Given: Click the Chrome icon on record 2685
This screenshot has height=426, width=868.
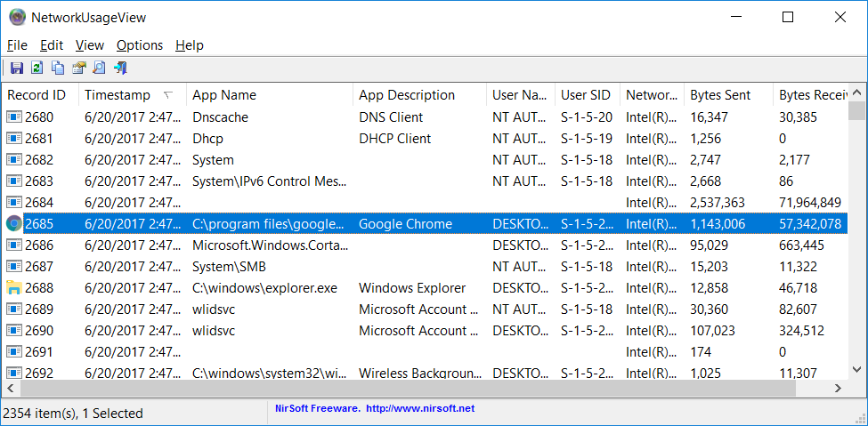Looking at the screenshot, I should pyautogui.click(x=14, y=224).
